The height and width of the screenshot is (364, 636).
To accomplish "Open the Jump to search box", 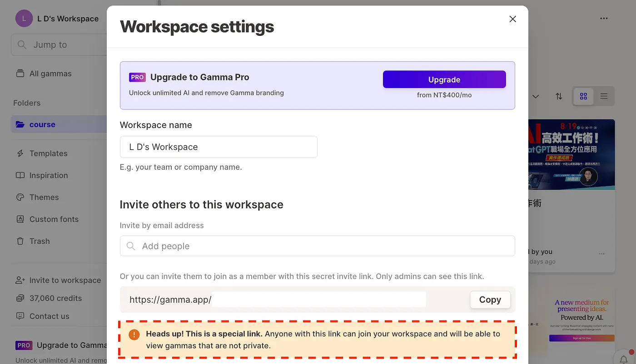I will (x=59, y=44).
